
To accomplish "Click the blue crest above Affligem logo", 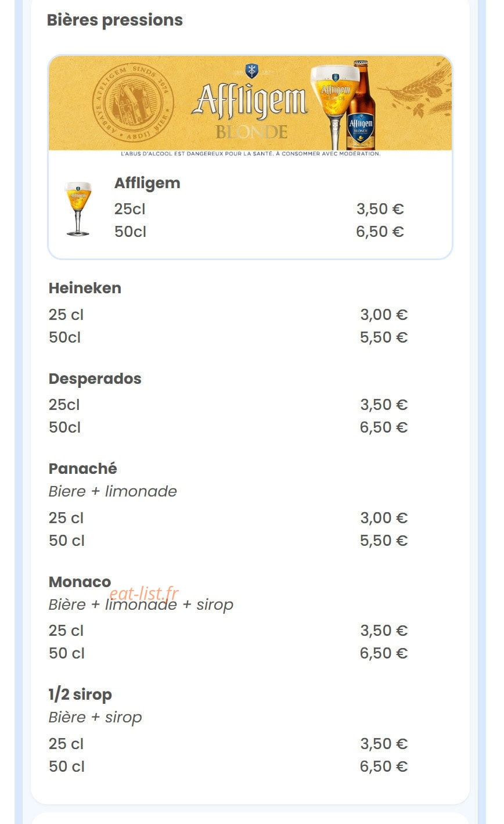I will pos(251,71).
